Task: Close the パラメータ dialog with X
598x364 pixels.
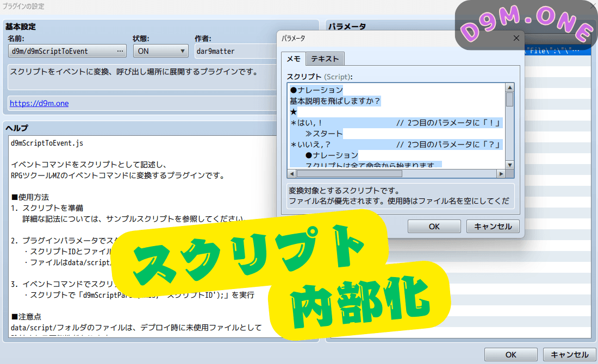Action: tap(516, 38)
